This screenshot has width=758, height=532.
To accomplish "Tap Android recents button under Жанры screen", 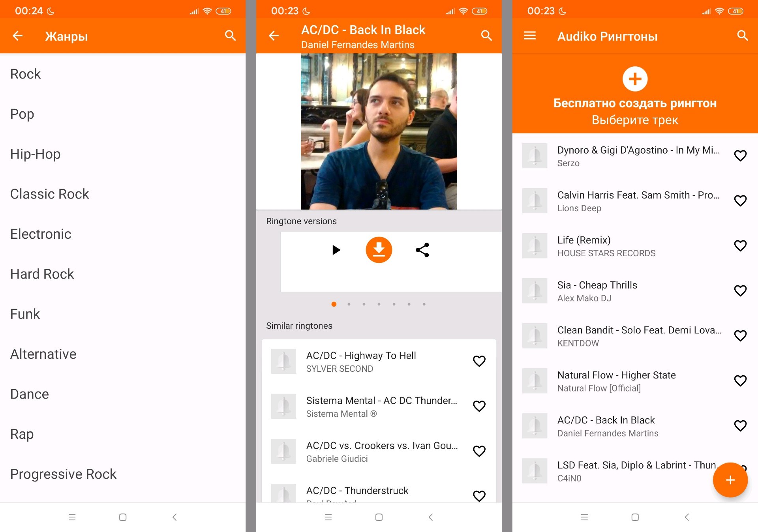I will (x=72, y=517).
